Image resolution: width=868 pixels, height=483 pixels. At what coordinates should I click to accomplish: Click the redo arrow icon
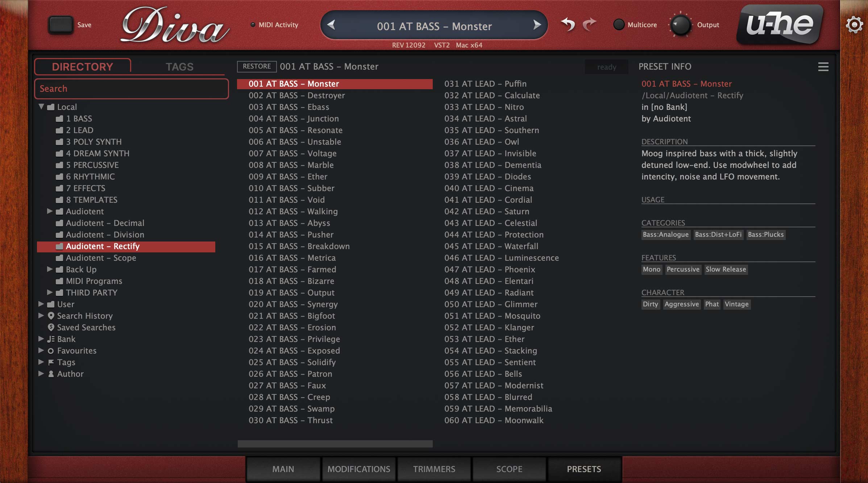[590, 25]
